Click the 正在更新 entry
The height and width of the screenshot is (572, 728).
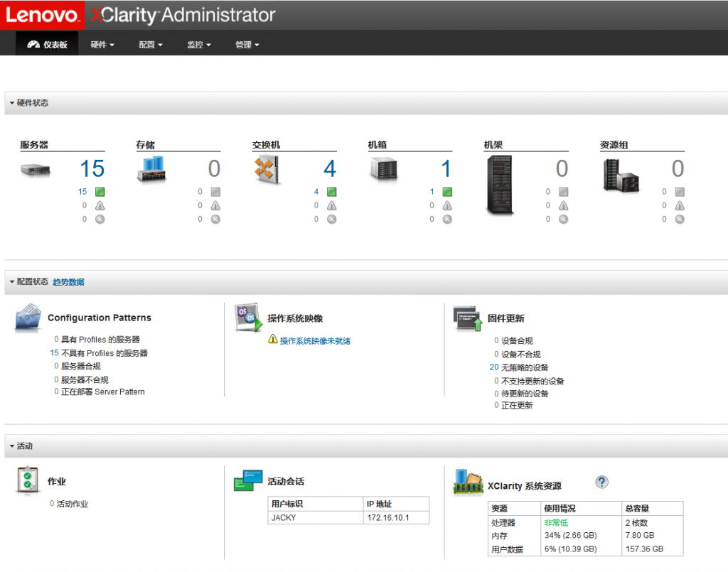(513, 406)
